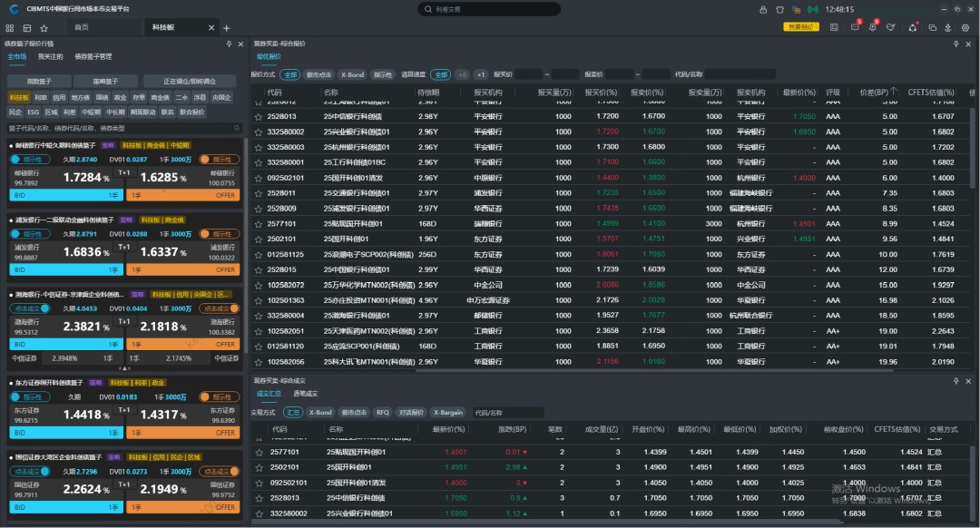Open the calculator grid icon

pyautogui.click(x=834, y=27)
